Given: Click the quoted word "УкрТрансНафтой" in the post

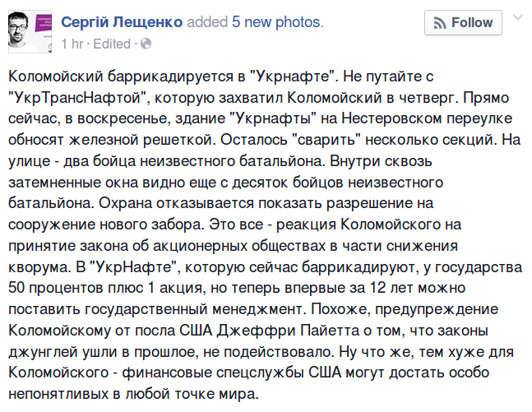Looking at the screenshot, I should point(80,98).
